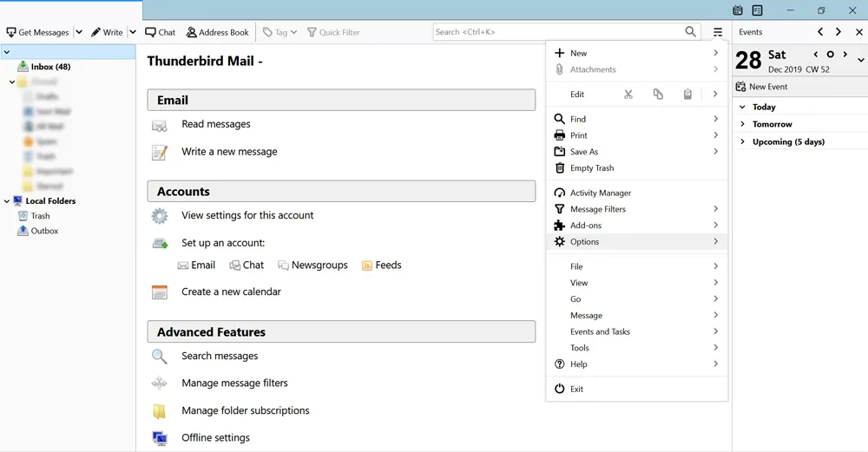The image size is (868, 452).
Task: Toggle the Quick Filter button
Action: [x=333, y=32]
